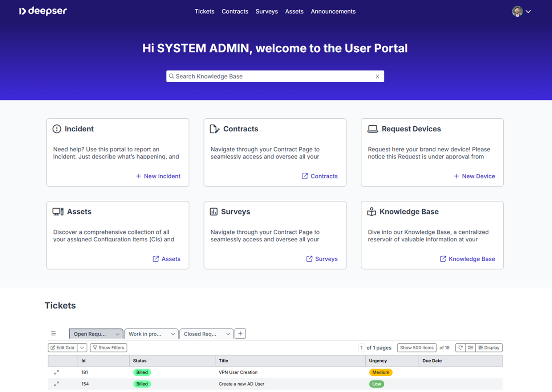Click the Show Filters button
Screen dimensions: 552x392
108,348
